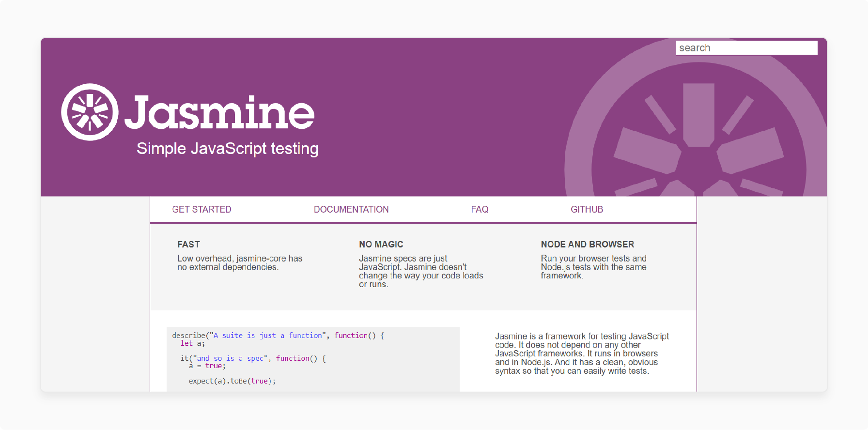Click the Jasmine wordmark title
This screenshot has height=430, width=868.
tap(219, 112)
